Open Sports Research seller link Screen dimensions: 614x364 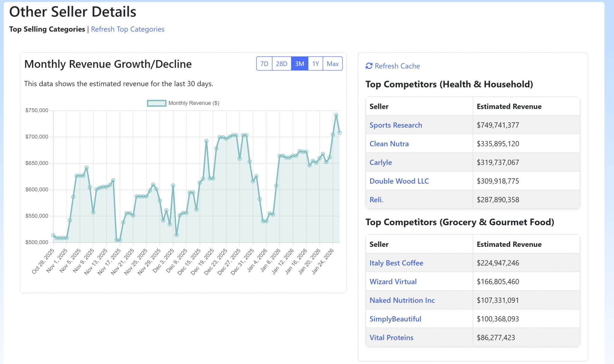click(x=396, y=125)
